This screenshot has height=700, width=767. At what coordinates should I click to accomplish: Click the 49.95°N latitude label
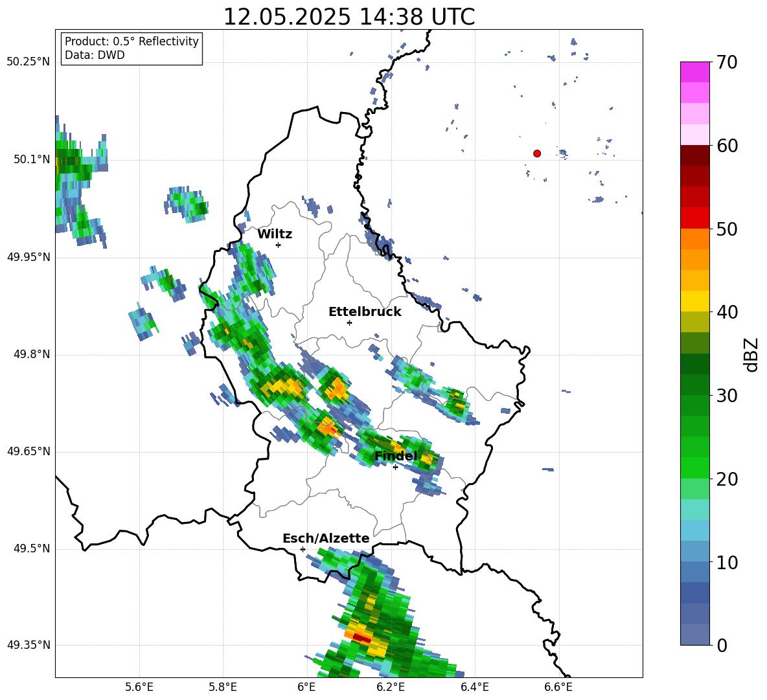pos(28,257)
